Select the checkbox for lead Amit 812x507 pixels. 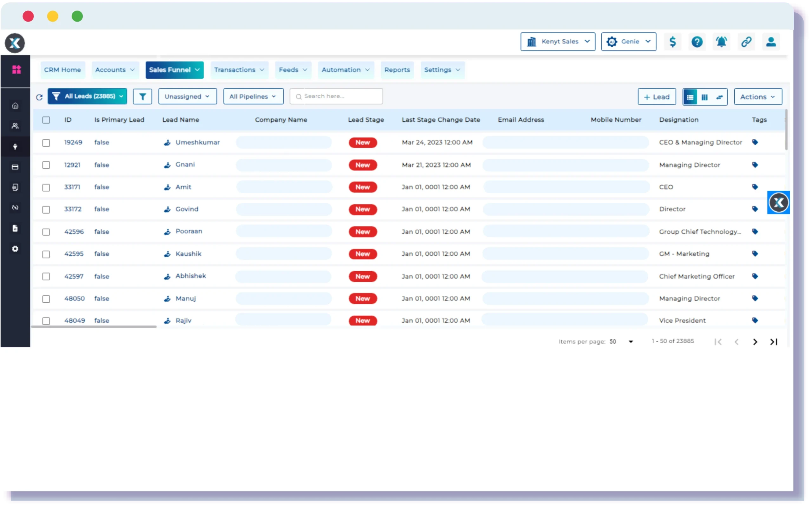tap(46, 188)
